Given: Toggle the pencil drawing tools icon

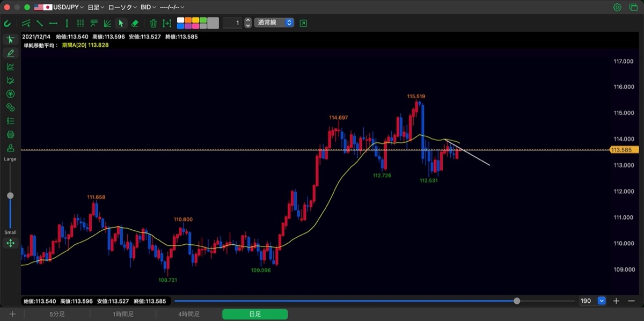Looking at the screenshot, I should point(10,53).
